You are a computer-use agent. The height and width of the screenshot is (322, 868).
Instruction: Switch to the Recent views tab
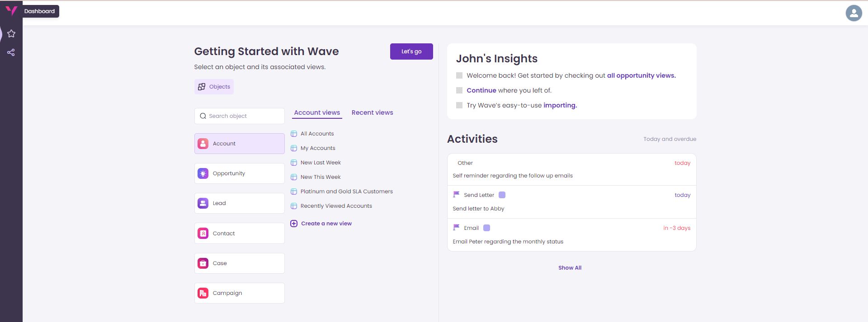(x=372, y=113)
